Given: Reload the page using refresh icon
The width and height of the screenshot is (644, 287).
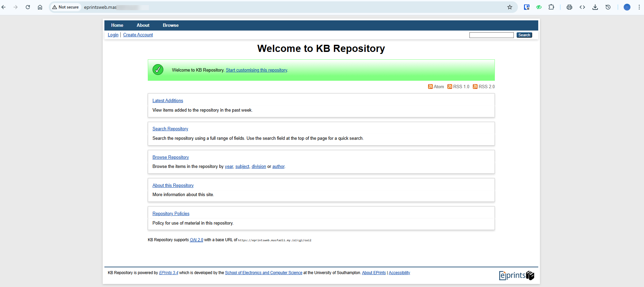Looking at the screenshot, I should tap(28, 7).
